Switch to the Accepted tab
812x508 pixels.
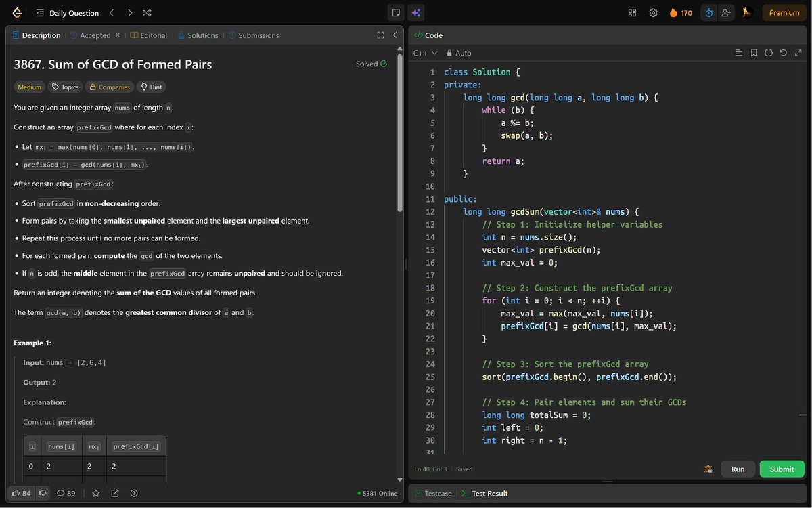[x=90, y=35]
